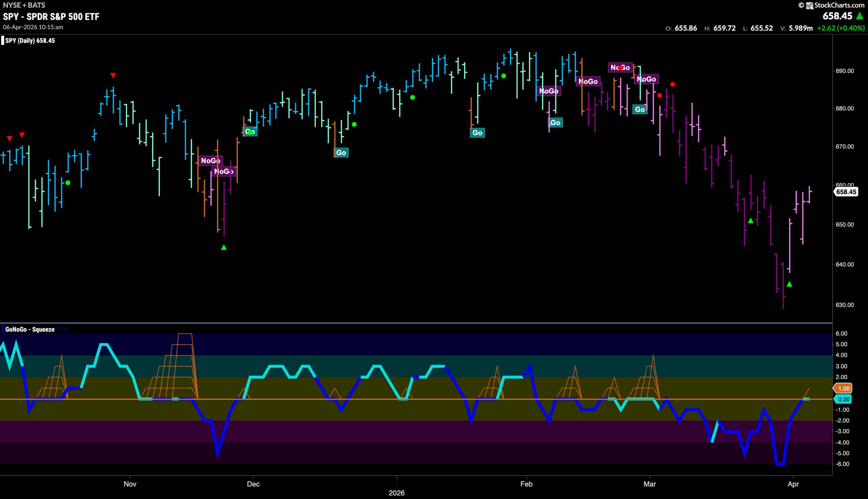Click the -6.00 oscillator axis label

(842, 464)
